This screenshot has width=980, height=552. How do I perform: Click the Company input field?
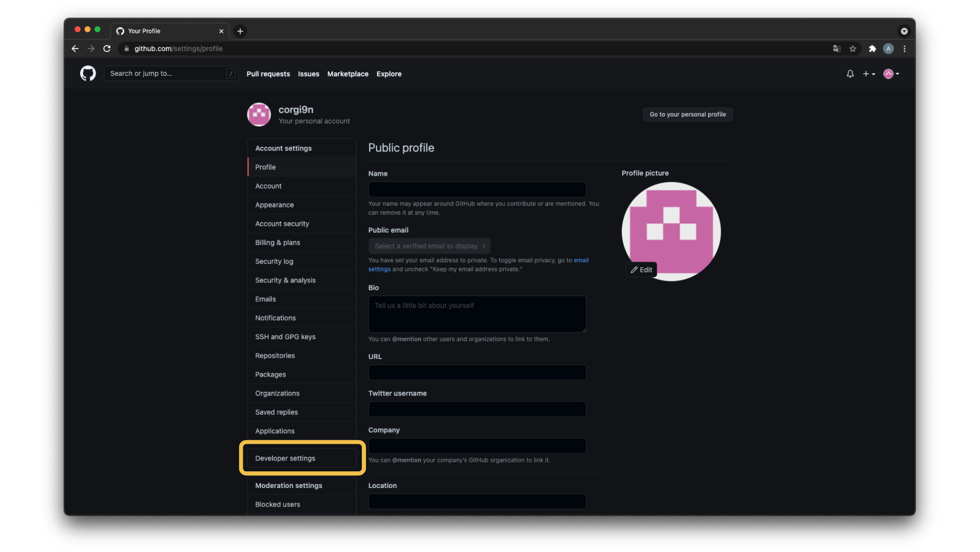pyautogui.click(x=477, y=446)
